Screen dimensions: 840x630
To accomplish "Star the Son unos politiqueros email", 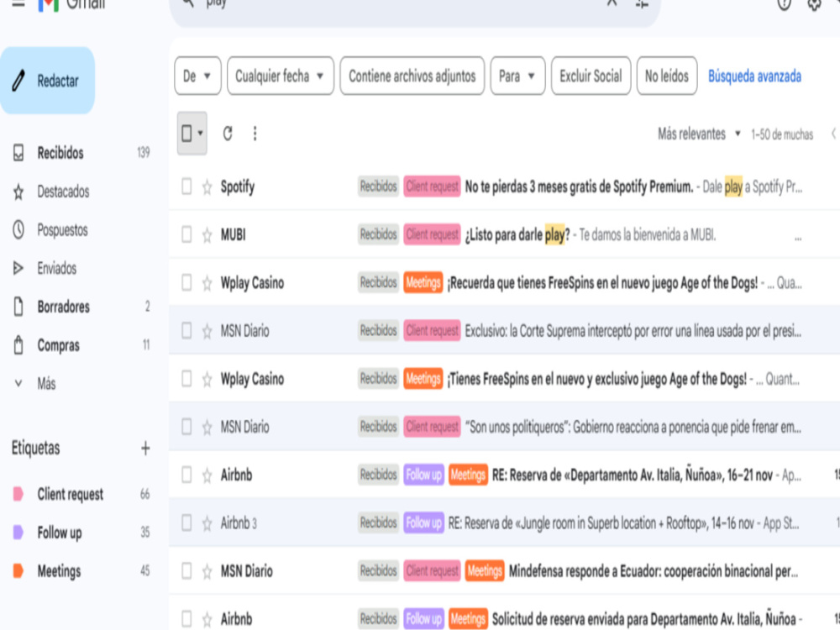I will pos(207,427).
